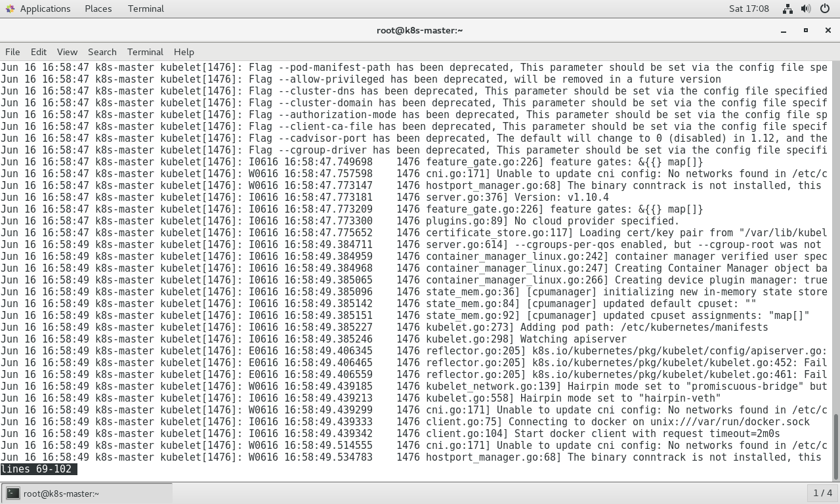This screenshot has width=840, height=504.
Task: Click 'Connecting to docker on unix:///var/run/docker.sock' text
Action: 660,422
